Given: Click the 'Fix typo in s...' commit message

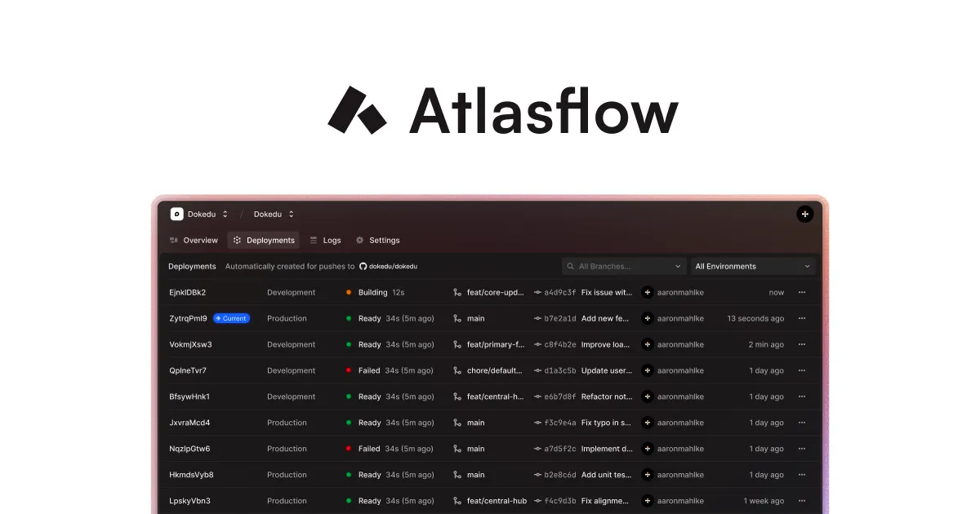Looking at the screenshot, I should [607, 423].
